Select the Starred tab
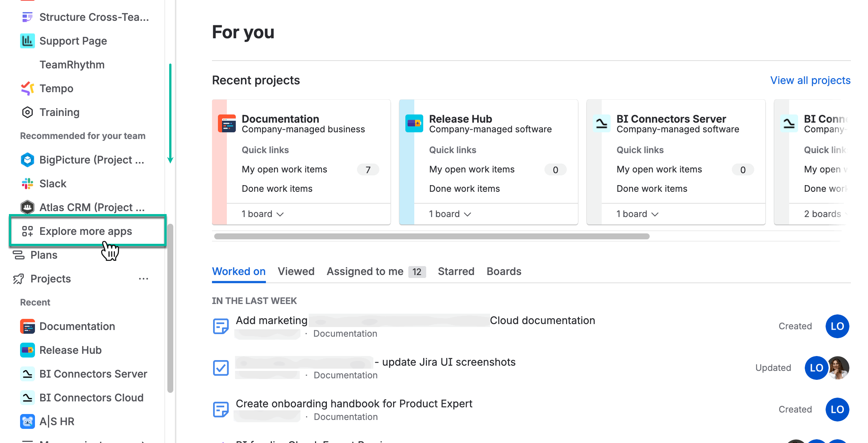868x443 pixels. pos(456,271)
